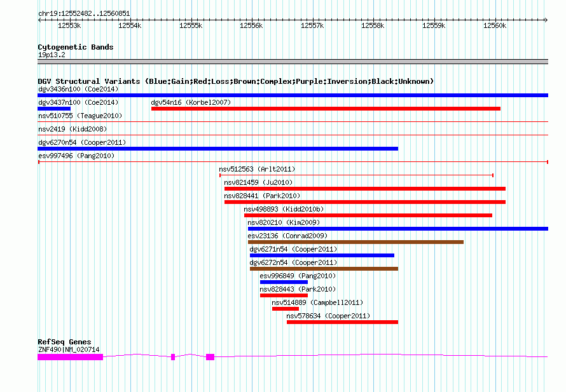566x392 pixels.
Task: Select nsv498893 (Kidd2010b) label
Action: tap(284, 209)
